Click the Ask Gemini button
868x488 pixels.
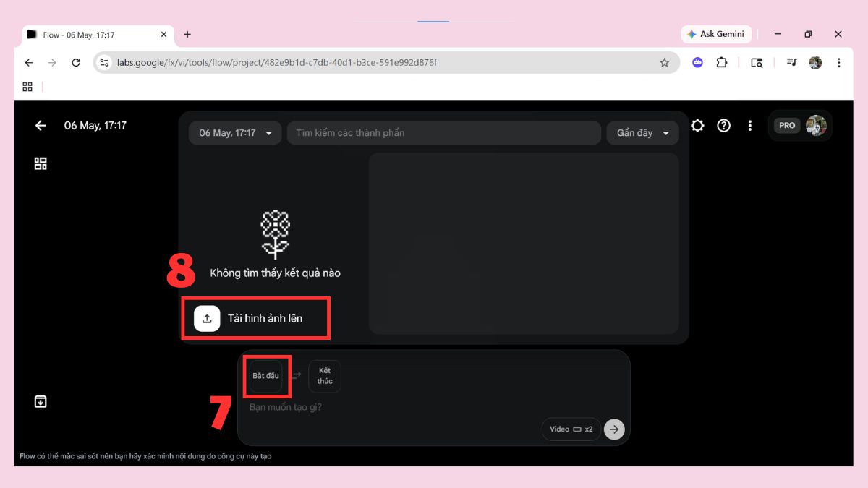point(717,34)
